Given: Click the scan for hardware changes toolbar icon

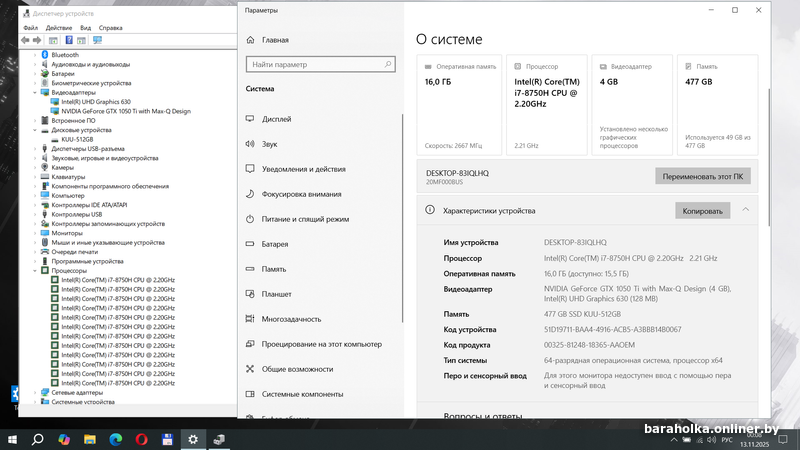Looking at the screenshot, I should click(97, 41).
